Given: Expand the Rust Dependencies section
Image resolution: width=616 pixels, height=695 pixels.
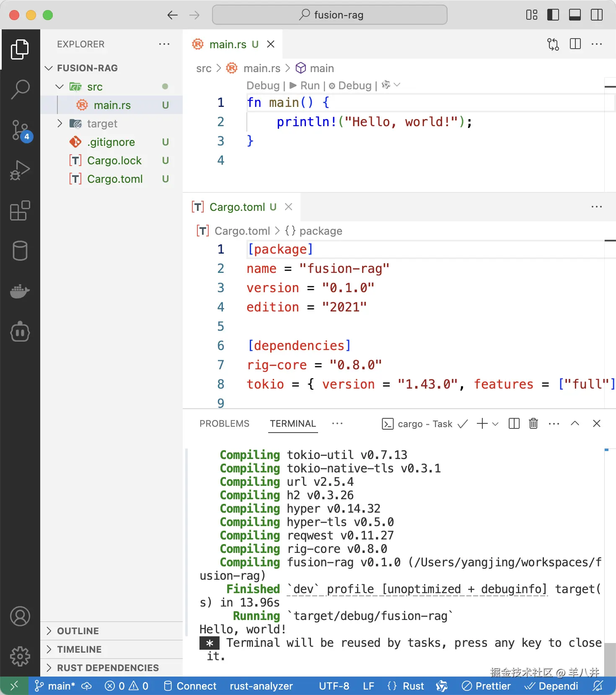Looking at the screenshot, I should point(108,668).
